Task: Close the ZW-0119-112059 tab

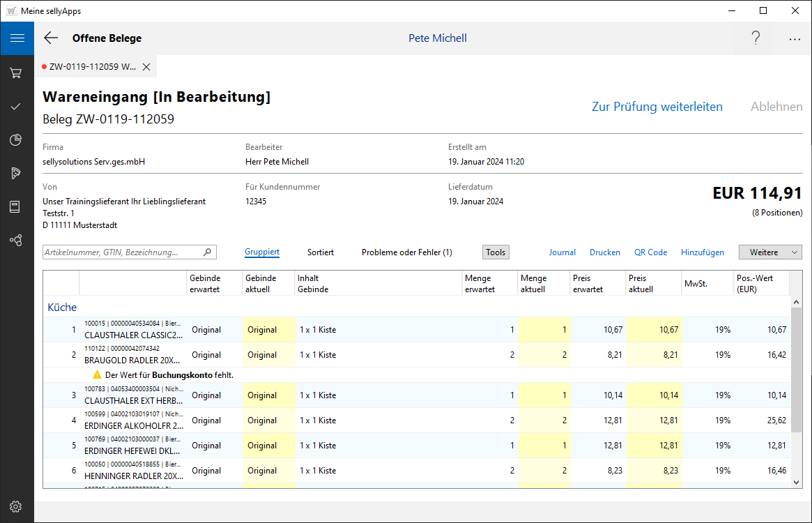Action: 146,67
